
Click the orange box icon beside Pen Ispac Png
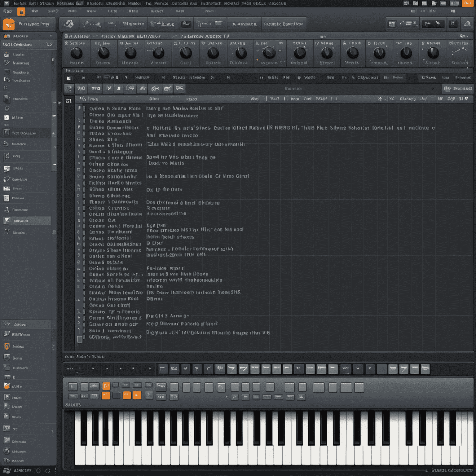[8, 24]
